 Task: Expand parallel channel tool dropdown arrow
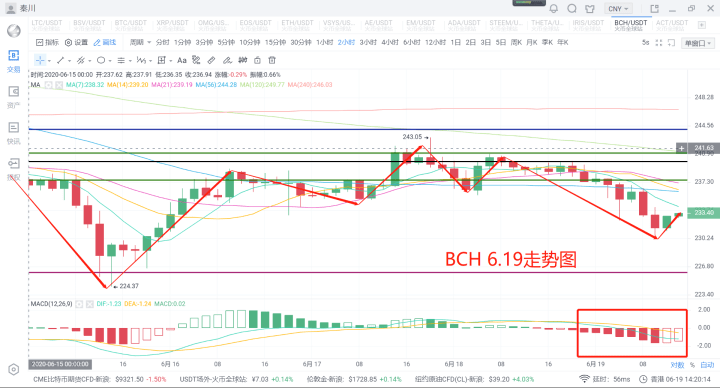pos(90,61)
